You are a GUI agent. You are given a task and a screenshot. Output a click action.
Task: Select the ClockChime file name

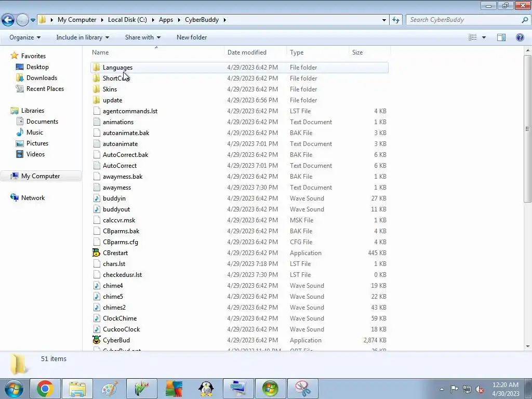(x=120, y=318)
